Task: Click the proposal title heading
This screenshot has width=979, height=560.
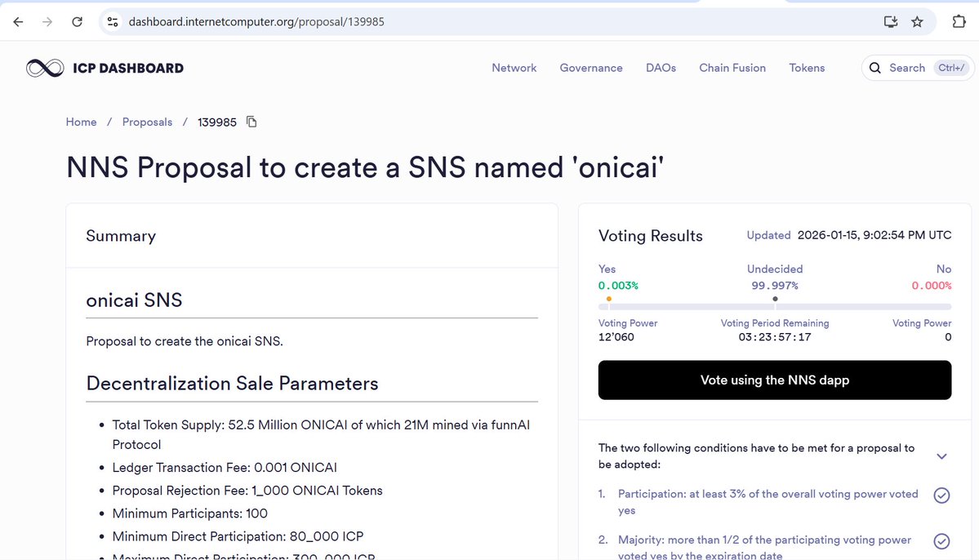Action: [365, 167]
